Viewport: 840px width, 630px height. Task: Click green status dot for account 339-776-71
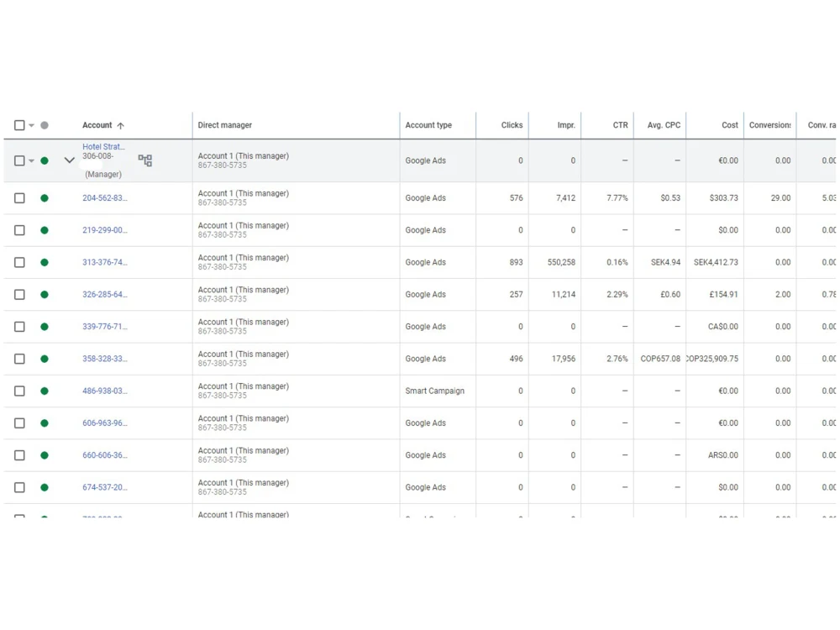click(x=45, y=327)
